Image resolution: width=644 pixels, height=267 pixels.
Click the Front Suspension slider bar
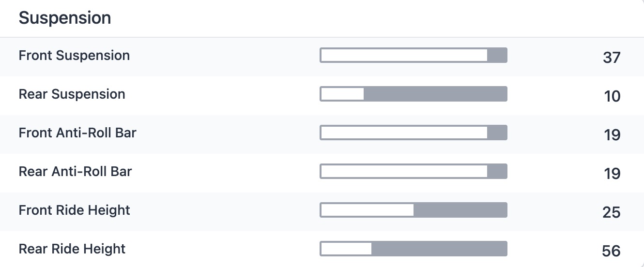[413, 55]
